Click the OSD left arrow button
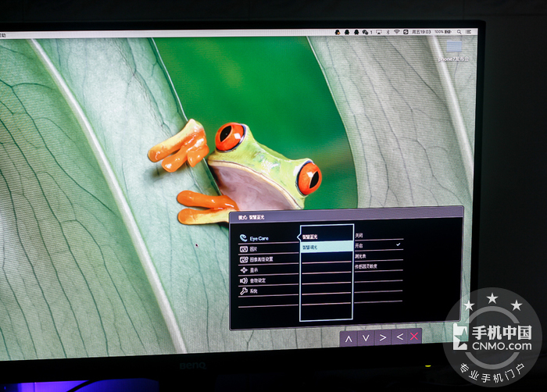Viewport: 547px width, 392px height. [400, 337]
